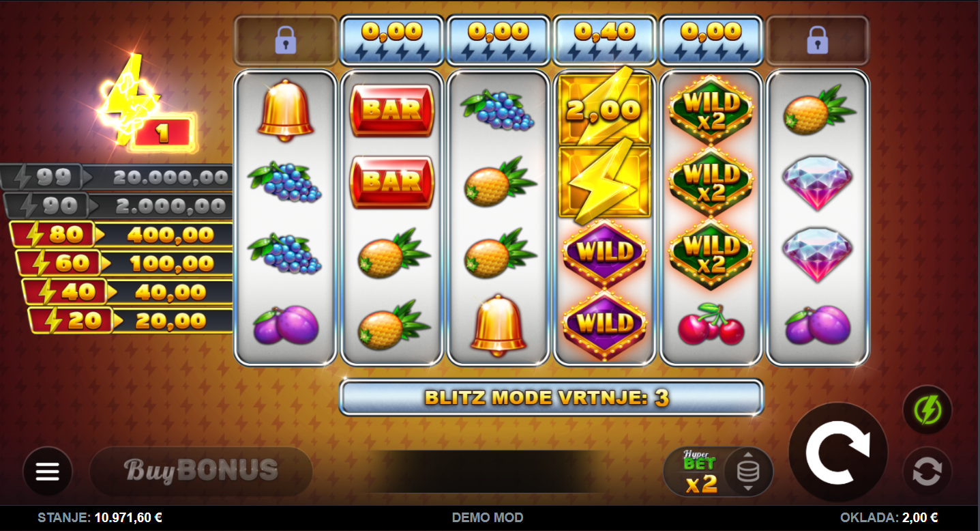Open the hamburger menu button
The image size is (980, 531).
pyautogui.click(x=48, y=471)
